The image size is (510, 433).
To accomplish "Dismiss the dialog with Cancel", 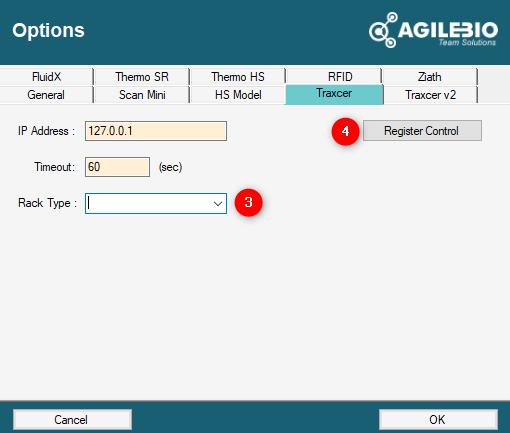I will pos(72,419).
